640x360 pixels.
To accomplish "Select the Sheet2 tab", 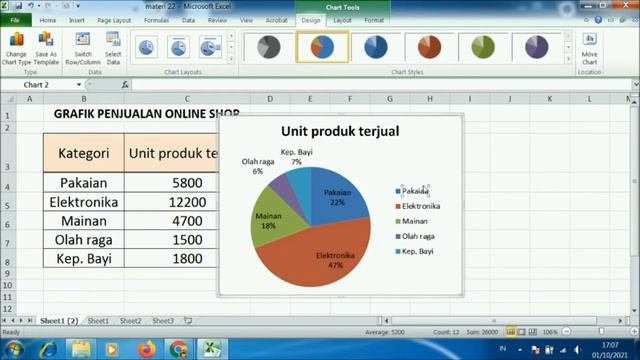I will click(x=131, y=321).
